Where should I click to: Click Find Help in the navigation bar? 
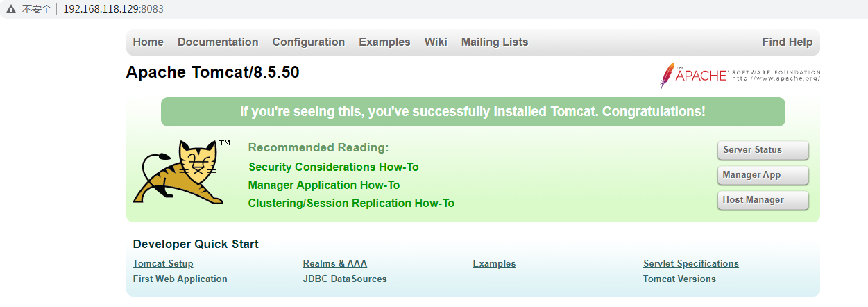(787, 42)
